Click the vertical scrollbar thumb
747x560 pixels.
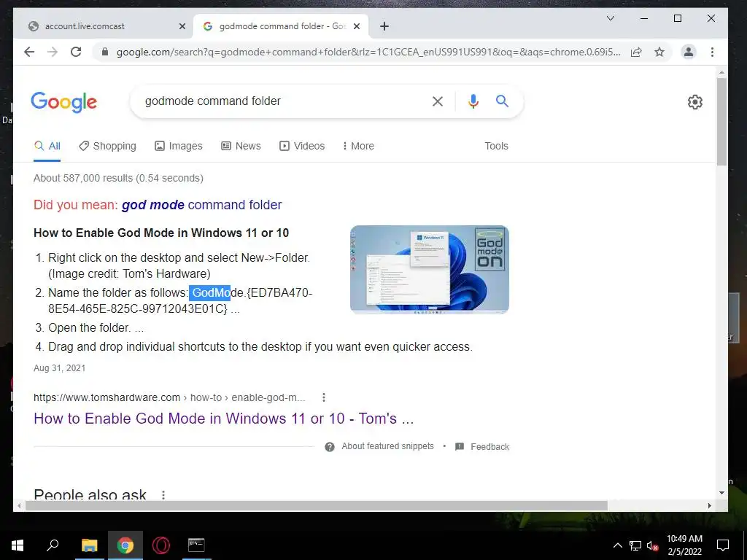[x=721, y=122]
